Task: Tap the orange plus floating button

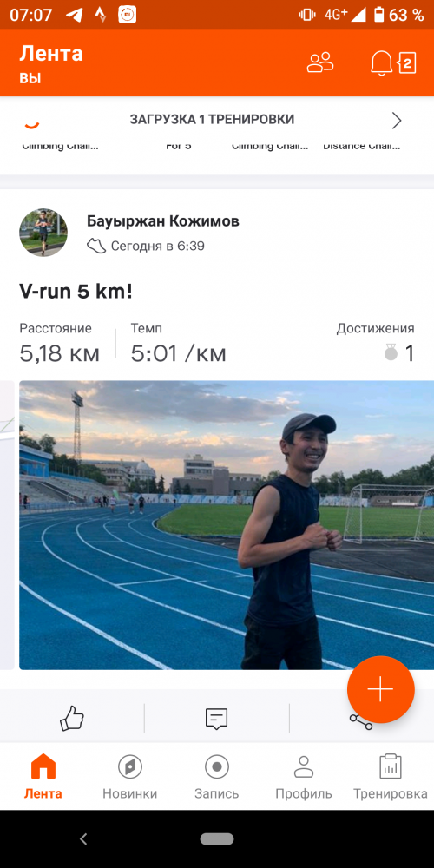Action: pos(381,689)
